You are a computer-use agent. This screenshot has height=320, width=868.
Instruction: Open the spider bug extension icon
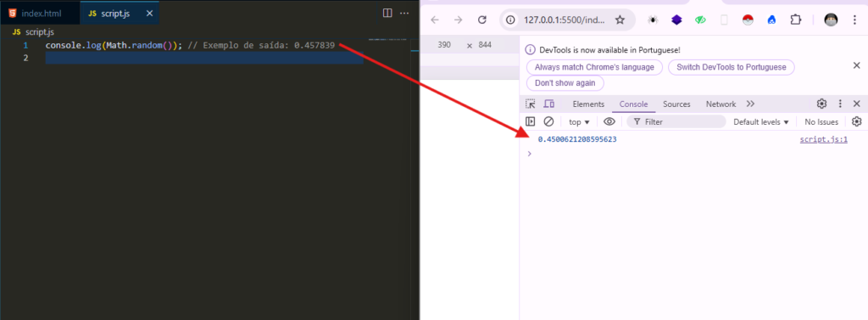(x=654, y=20)
